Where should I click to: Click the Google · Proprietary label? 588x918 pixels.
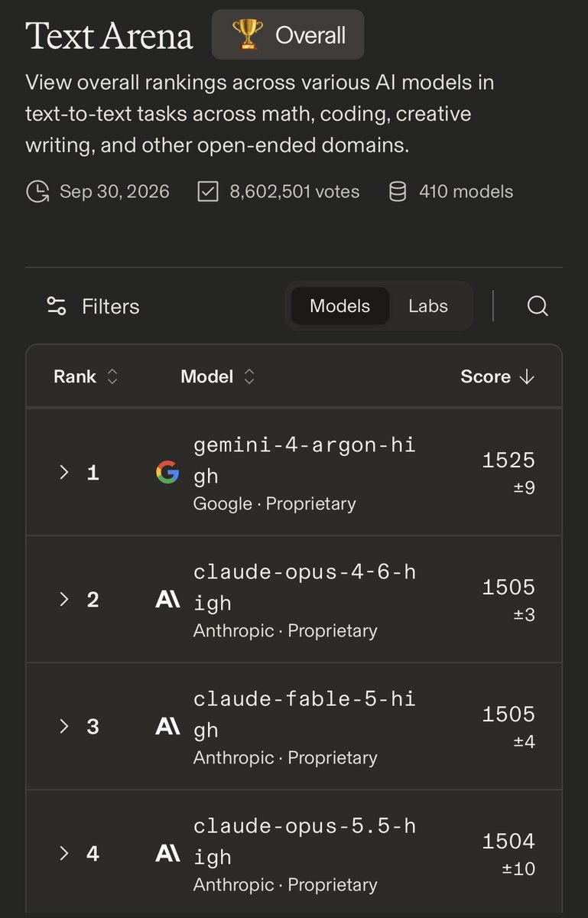tap(275, 503)
